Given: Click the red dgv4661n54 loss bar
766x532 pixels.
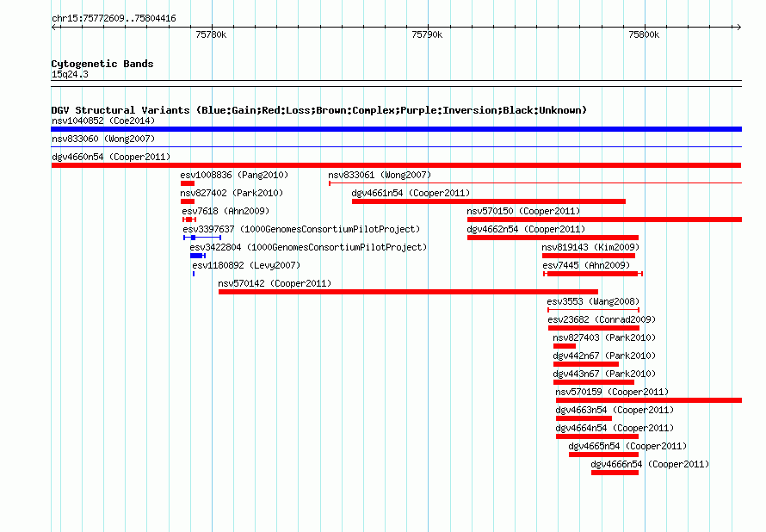Looking at the screenshot, I should [489, 201].
